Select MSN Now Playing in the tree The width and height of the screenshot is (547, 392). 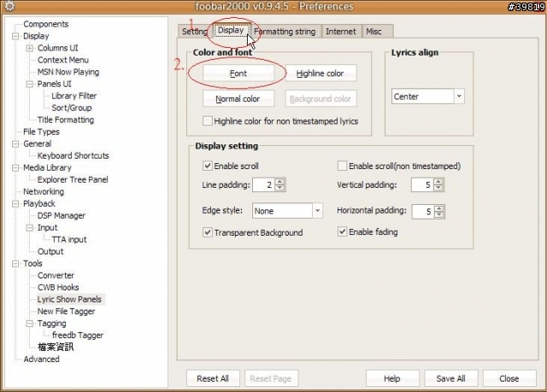pyautogui.click(x=68, y=72)
